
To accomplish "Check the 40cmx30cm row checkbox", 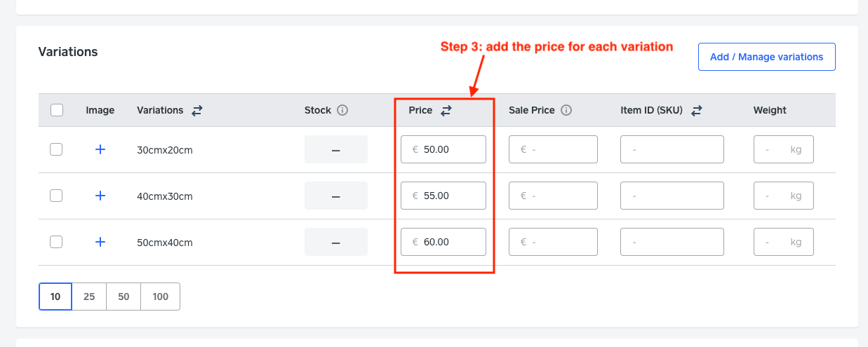I will pos(57,196).
